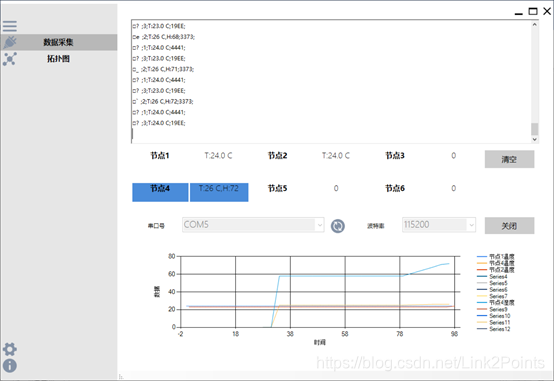
Task: Click the 节点4温度 legend entry
Action: pos(496,263)
